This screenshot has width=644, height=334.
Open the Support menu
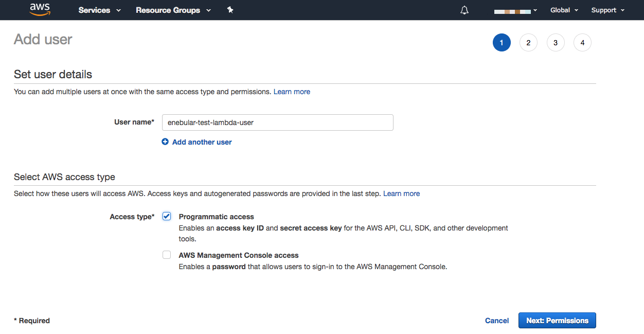coord(607,10)
